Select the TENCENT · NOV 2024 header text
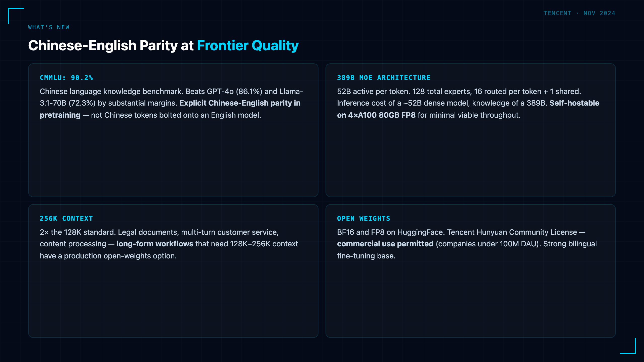The height and width of the screenshot is (362, 644). (579, 13)
